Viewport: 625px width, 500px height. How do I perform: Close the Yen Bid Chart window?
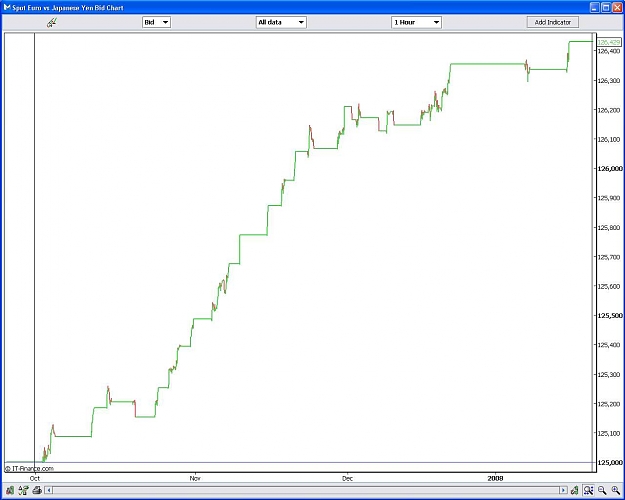click(x=617, y=7)
